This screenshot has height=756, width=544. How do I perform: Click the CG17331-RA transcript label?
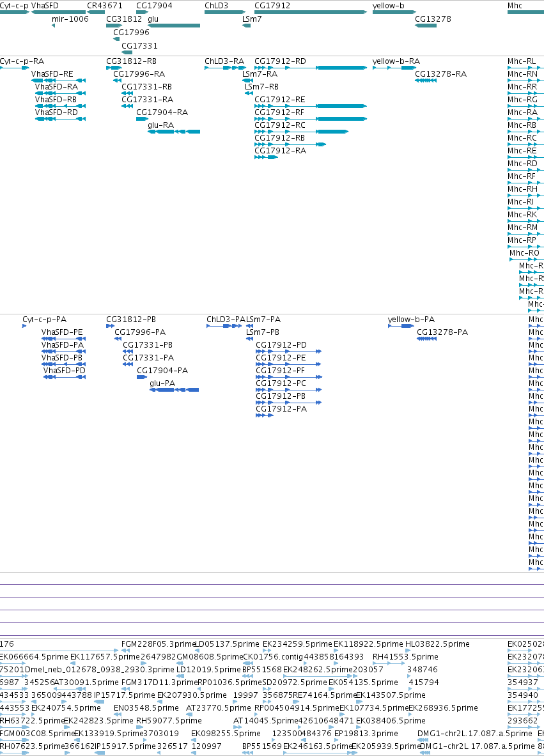pyautogui.click(x=147, y=99)
